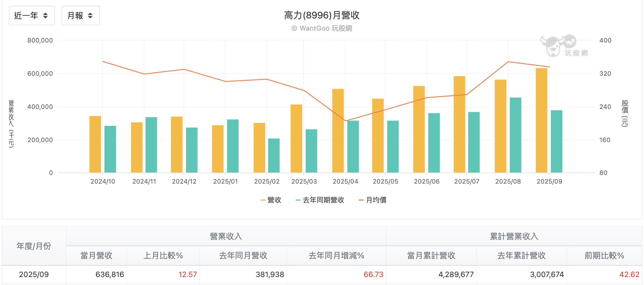Click the 12.57 month-over-month cell
Viewport: 644px width, 285px height.
(x=163, y=275)
